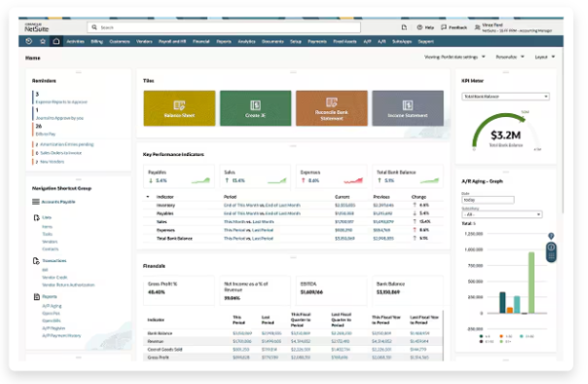Click the magnifier icon in search bar

(94, 27)
